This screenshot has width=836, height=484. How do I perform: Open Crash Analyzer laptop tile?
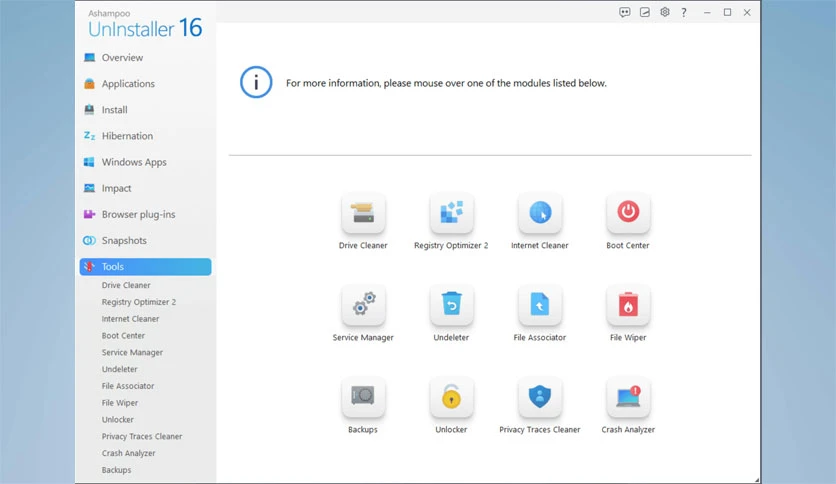tap(628, 397)
